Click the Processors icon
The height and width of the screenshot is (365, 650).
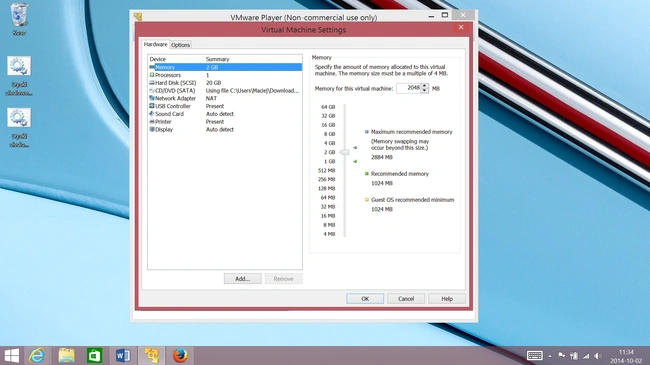coord(152,75)
